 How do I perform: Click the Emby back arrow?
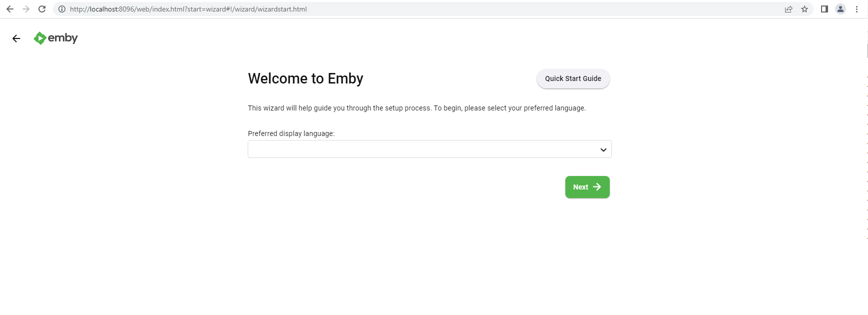(x=16, y=38)
